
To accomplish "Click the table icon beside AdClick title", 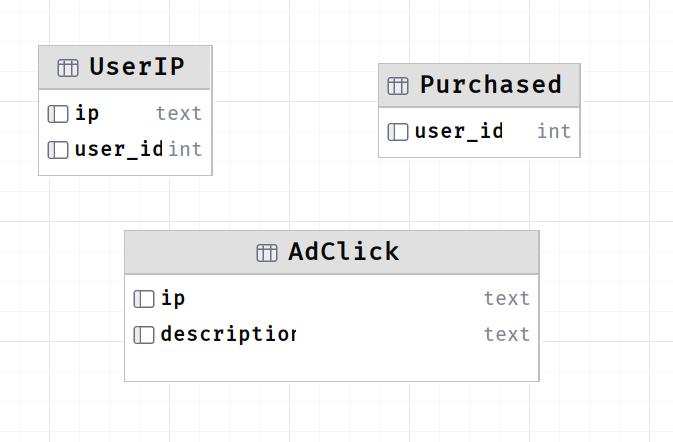I will click(267, 253).
